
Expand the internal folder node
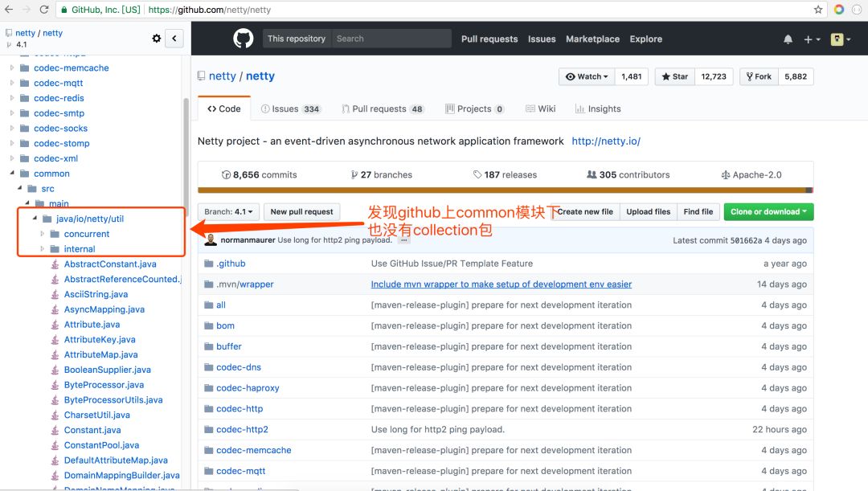(x=42, y=248)
